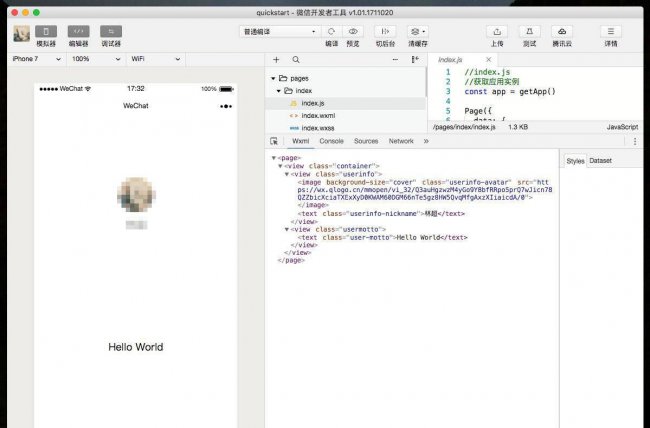Click the Tencent Cloud icon

(562, 32)
